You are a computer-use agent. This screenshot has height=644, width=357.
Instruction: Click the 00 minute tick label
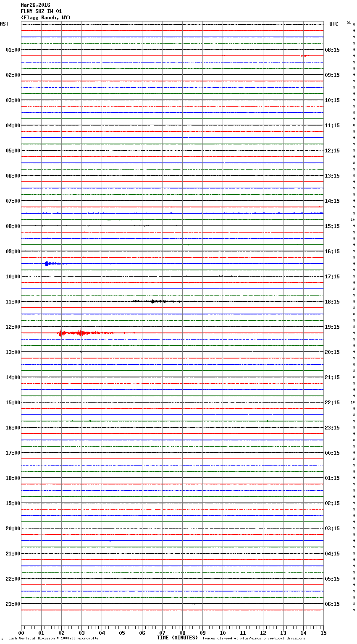point(21,633)
